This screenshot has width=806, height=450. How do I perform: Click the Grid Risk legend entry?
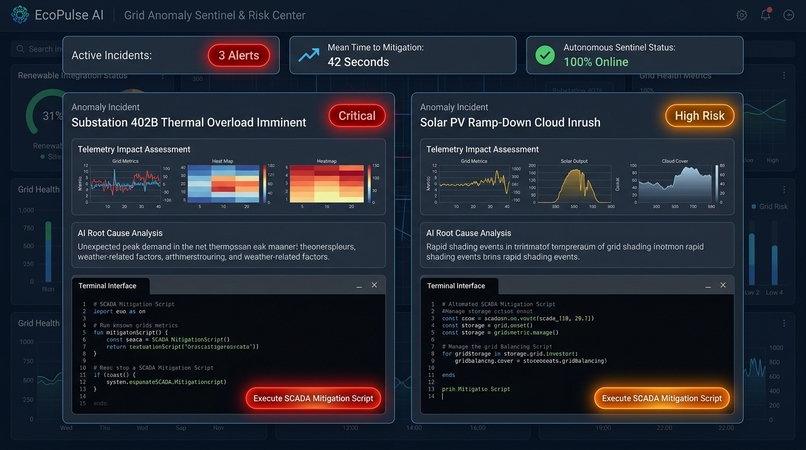(x=770, y=206)
